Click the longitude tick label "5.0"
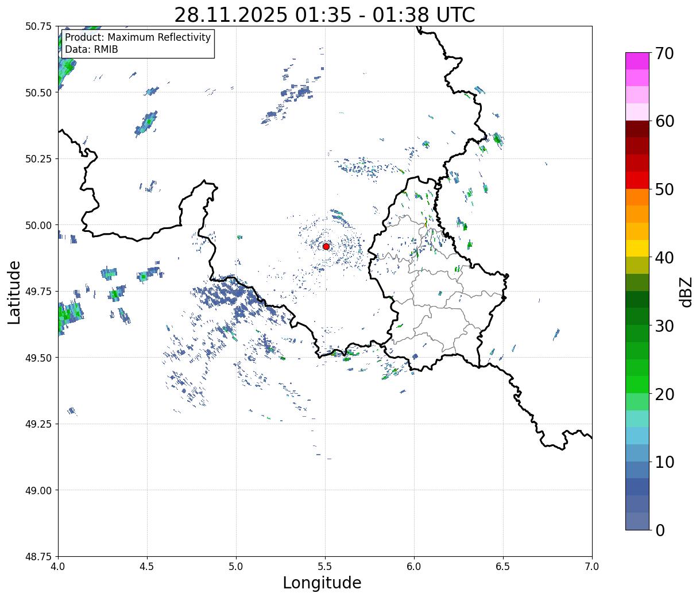 tap(236, 566)
